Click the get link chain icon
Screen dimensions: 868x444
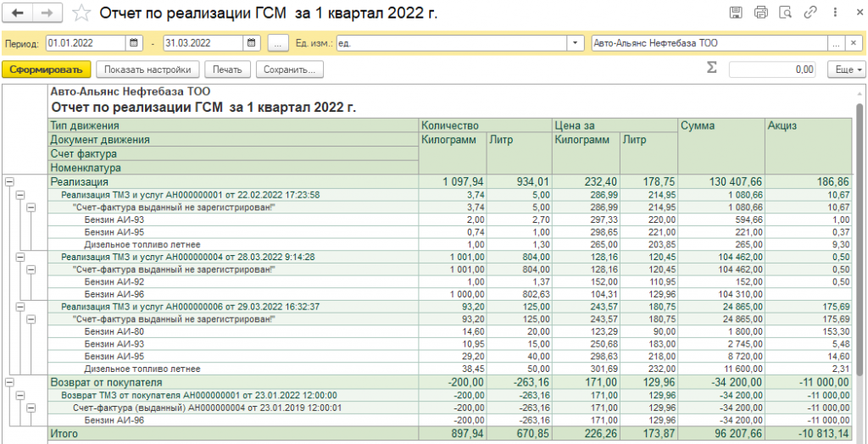810,13
